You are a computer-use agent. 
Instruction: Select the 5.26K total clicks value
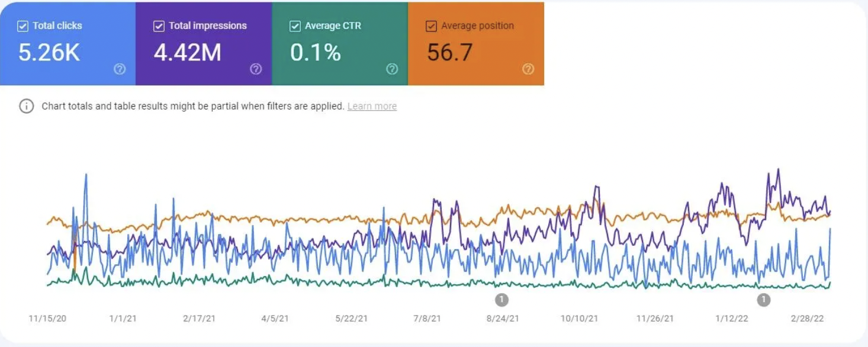(49, 53)
